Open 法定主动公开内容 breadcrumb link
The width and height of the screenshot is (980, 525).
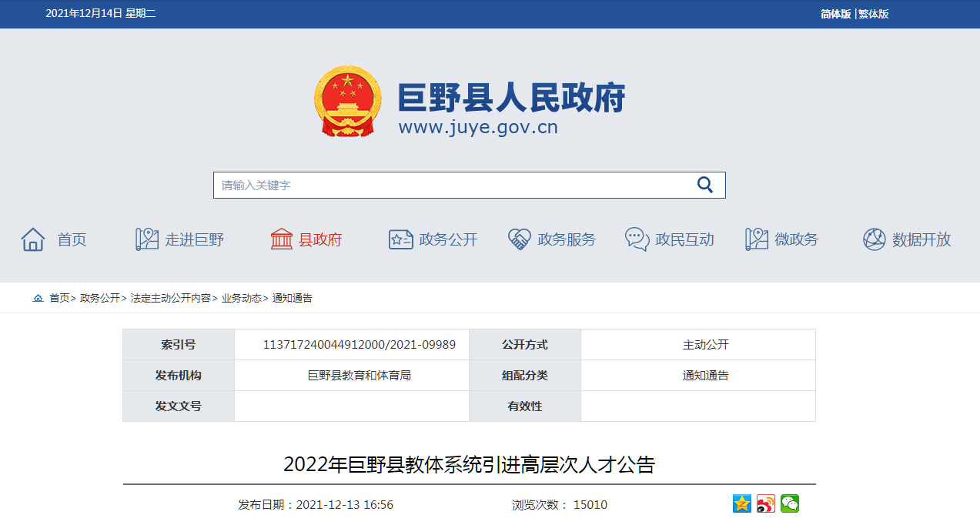[x=170, y=298]
